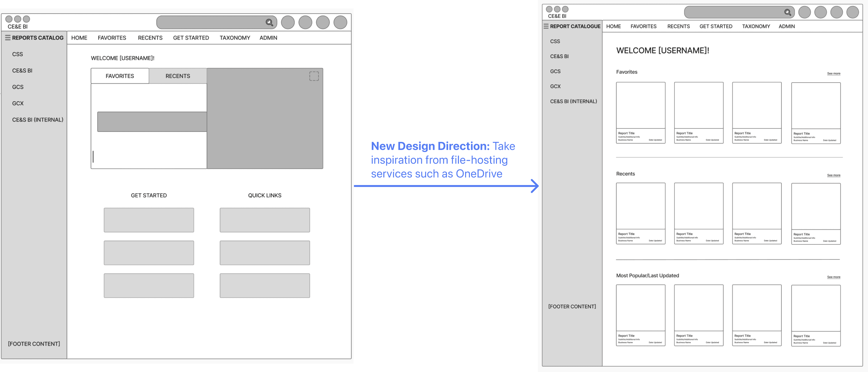Click hamburger icon beside REPORT CATALOGUE
The image size is (868, 372).
pyautogui.click(x=546, y=26)
